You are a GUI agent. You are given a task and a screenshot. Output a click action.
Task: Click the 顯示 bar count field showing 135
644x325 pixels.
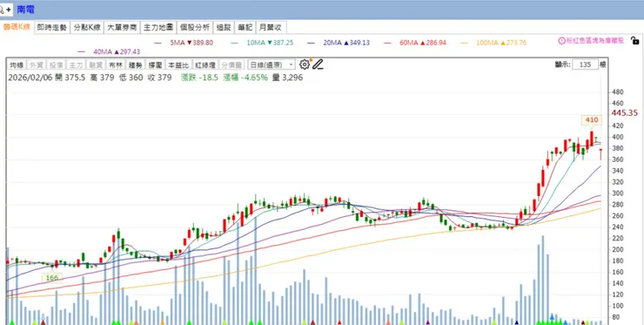(585, 64)
